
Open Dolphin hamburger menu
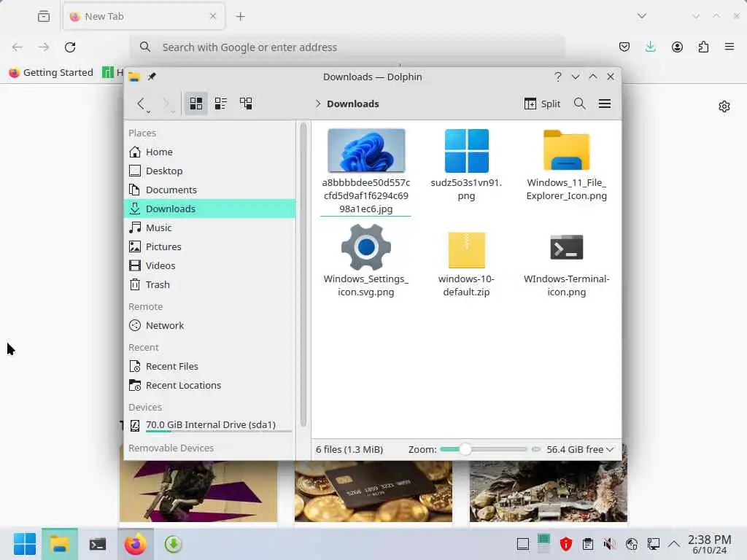pyautogui.click(x=605, y=104)
